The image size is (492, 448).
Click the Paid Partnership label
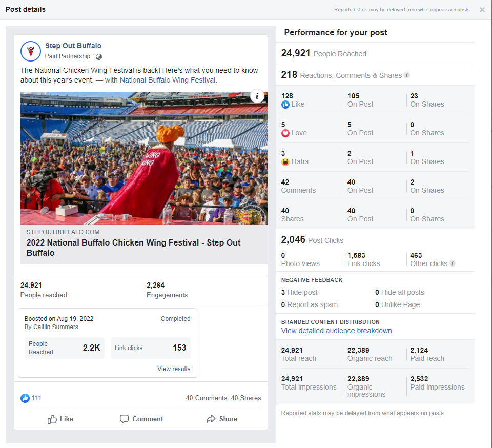tap(68, 56)
